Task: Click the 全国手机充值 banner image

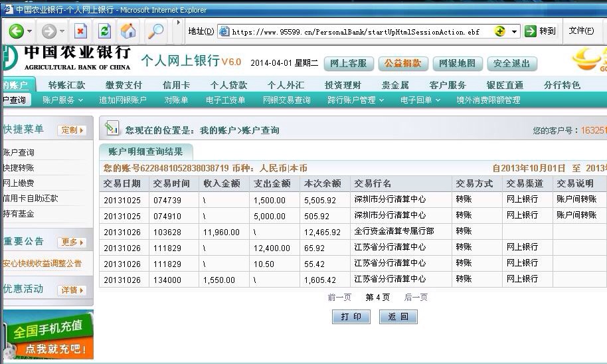Action: (x=48, y=335)
